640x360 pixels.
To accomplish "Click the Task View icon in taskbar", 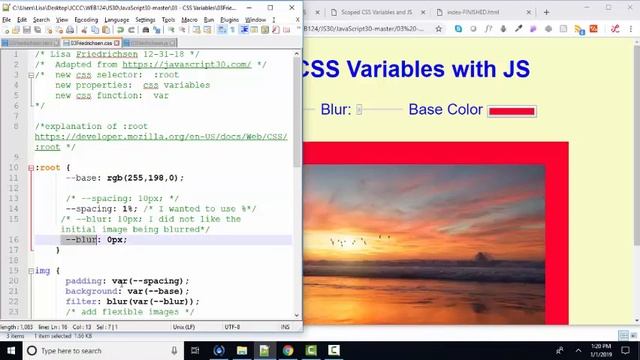I will tap(195, 351).
